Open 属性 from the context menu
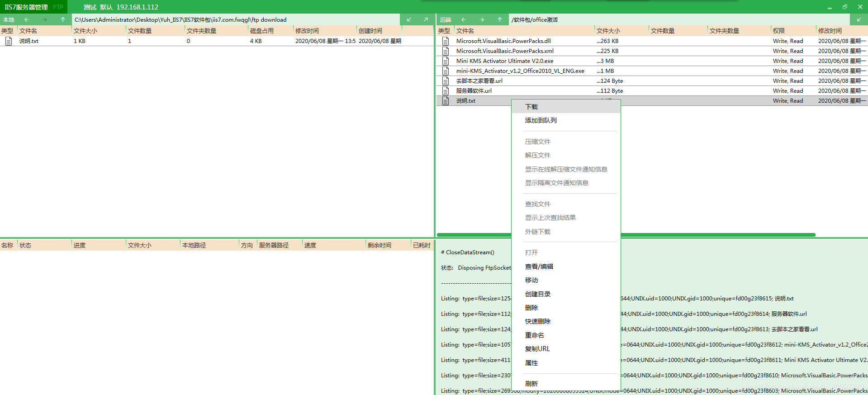The height and width of the screenshot is (395, 868). [x=566, y=363]
